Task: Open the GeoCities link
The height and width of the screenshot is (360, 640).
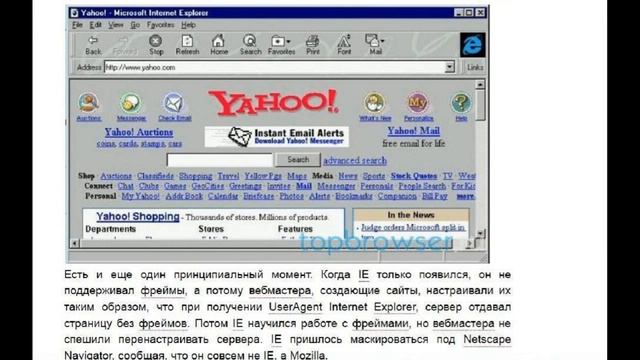Action: (207, 186)
